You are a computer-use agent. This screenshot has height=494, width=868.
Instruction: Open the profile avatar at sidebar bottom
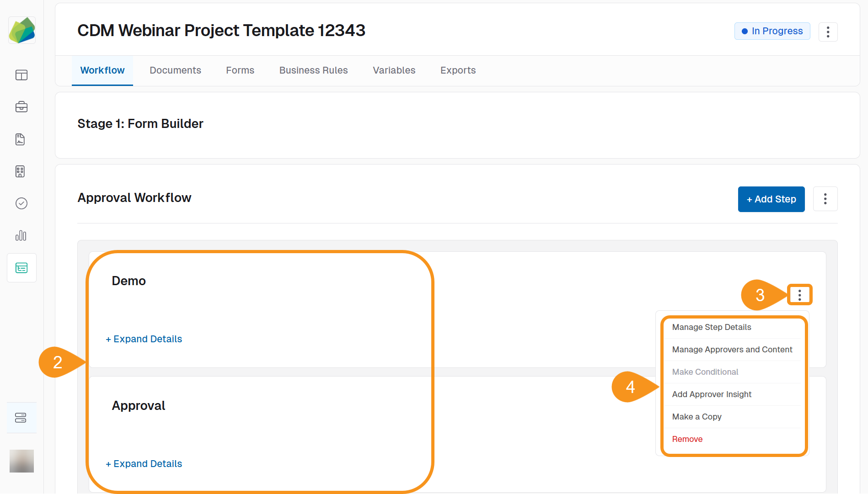[x=21, y=461]
